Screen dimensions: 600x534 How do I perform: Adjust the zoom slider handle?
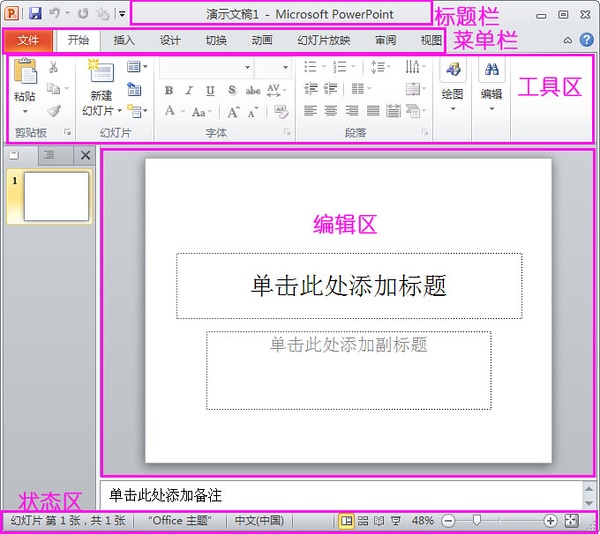[477, 520]
